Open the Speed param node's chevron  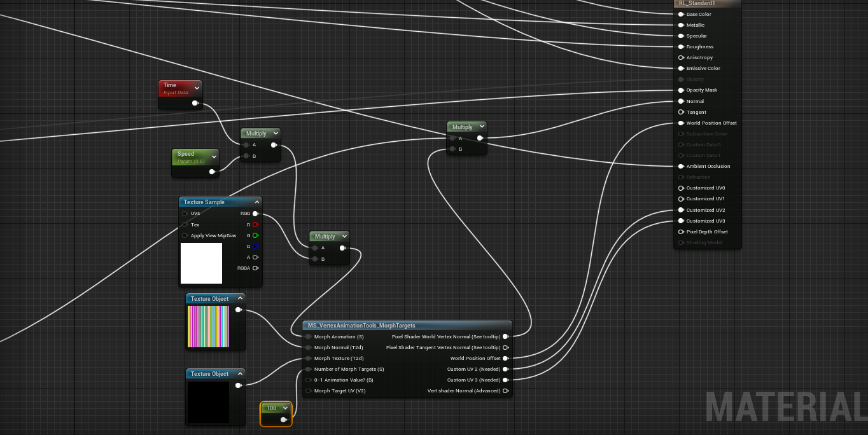[x=213, y=157]
